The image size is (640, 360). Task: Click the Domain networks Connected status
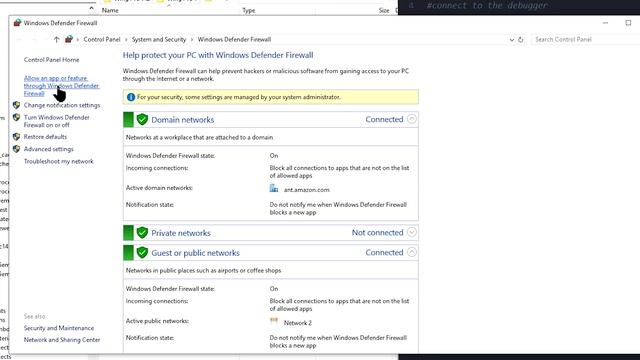point(384,119)
